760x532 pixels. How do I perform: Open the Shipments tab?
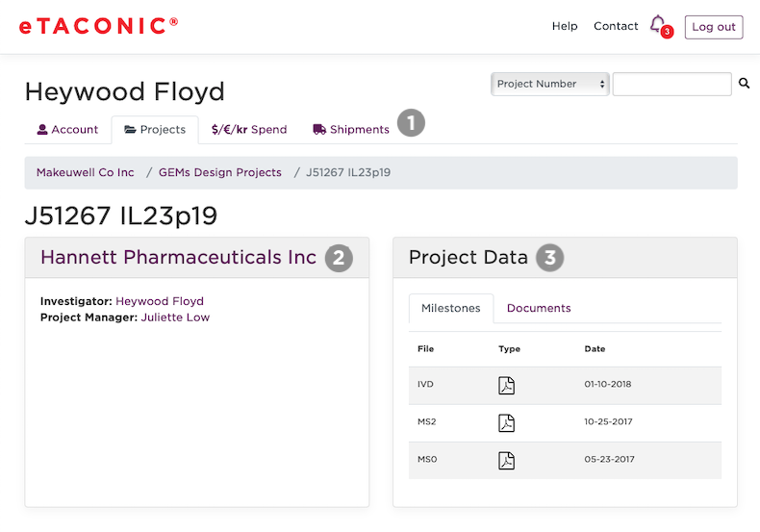(351, 130)
